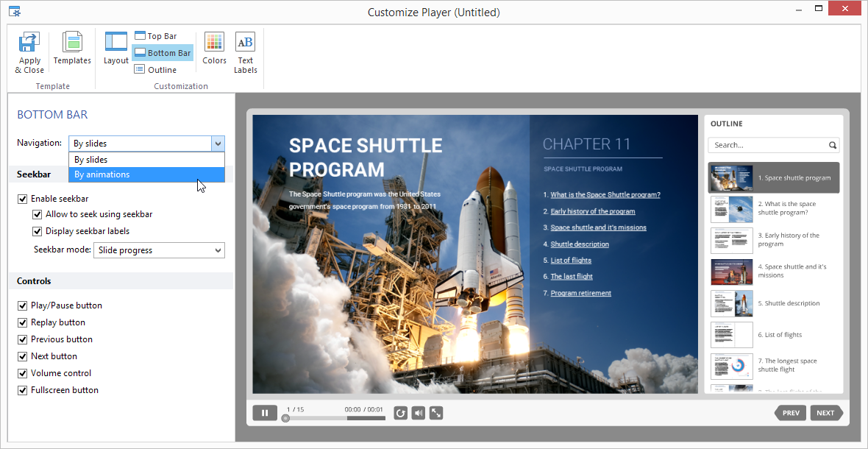The height and width of the screenshot is (449, 868).
Task: Select slide 5 Shuttle description
Action: 774,303
